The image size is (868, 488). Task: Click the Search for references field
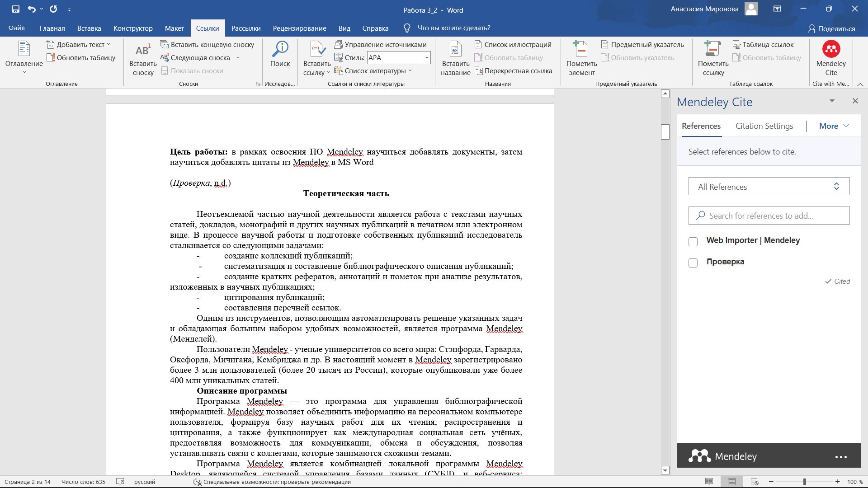pyautogui.click(x=769, y=216)
